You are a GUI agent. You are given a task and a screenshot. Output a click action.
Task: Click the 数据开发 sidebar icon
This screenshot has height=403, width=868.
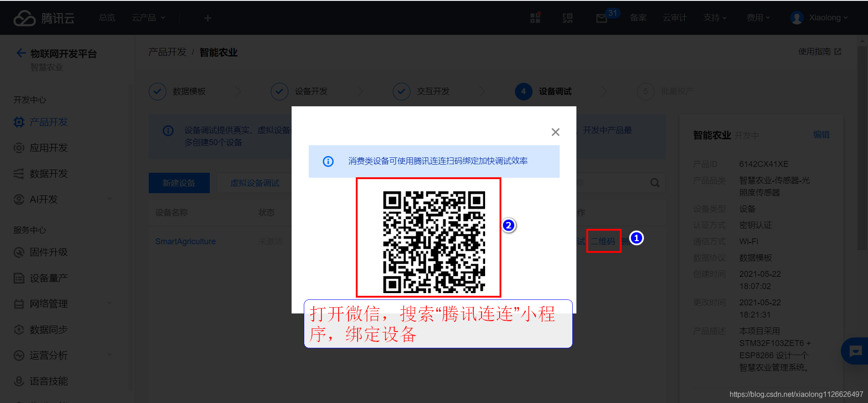click(x=19, y=174)
